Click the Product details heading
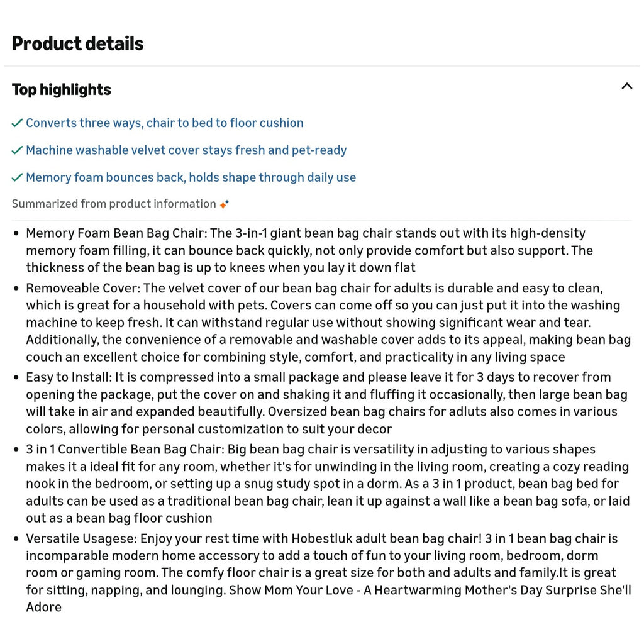The image size is (644, 644). pyautogui.click(x=77, y=43)
